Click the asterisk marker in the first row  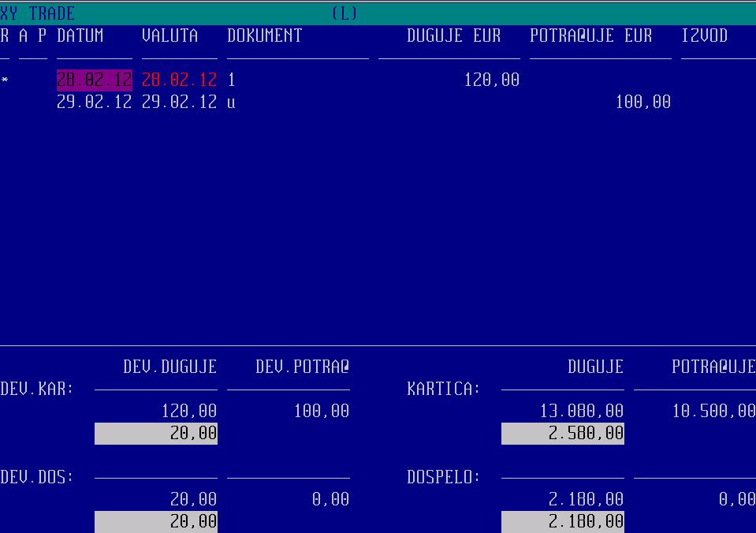click(5, 80)
